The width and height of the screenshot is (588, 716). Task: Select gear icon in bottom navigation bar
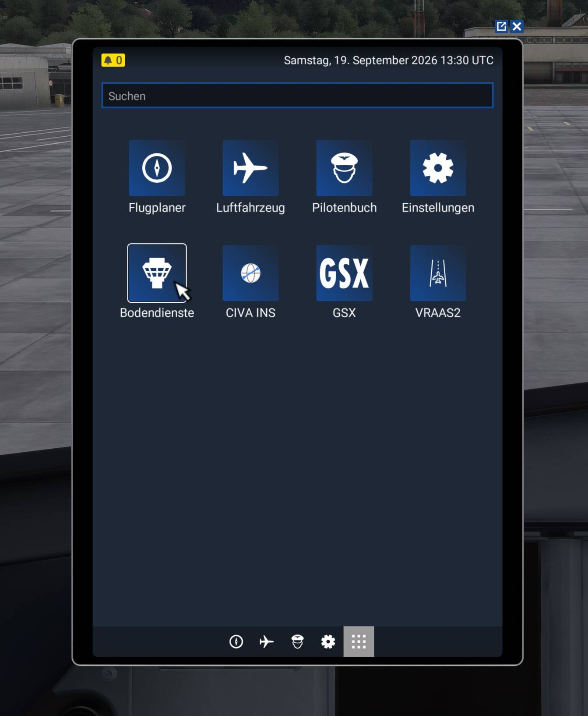[328, 642]
